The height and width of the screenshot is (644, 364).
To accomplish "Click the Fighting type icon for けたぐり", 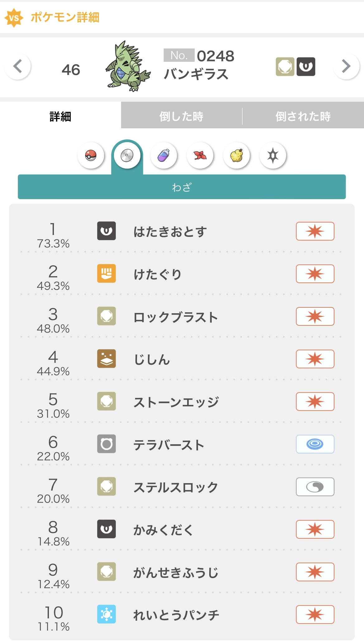I will pos(106,273).
